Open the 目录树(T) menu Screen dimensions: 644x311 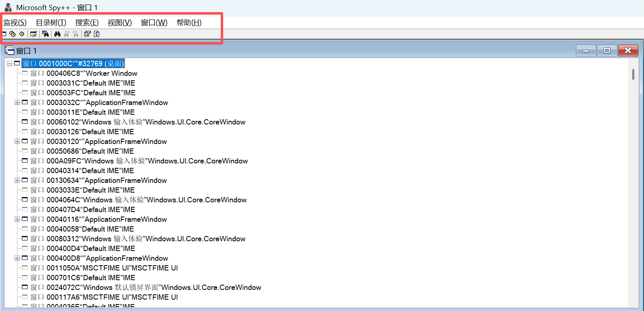point(51,23)
